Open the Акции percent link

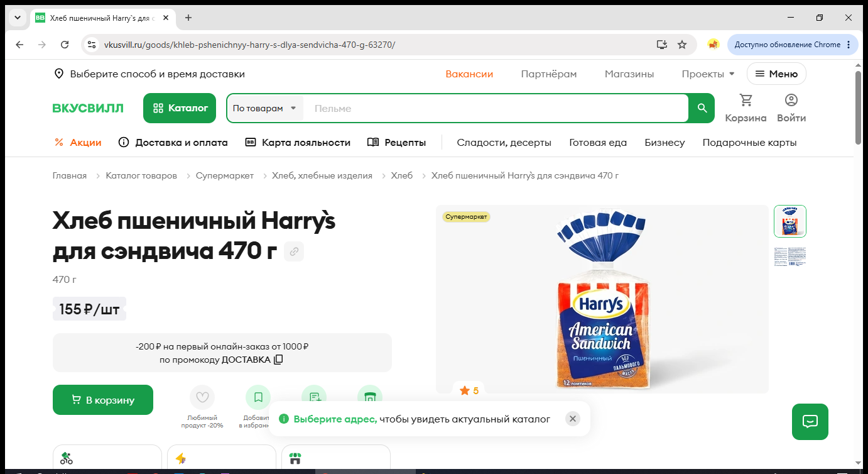78,143
